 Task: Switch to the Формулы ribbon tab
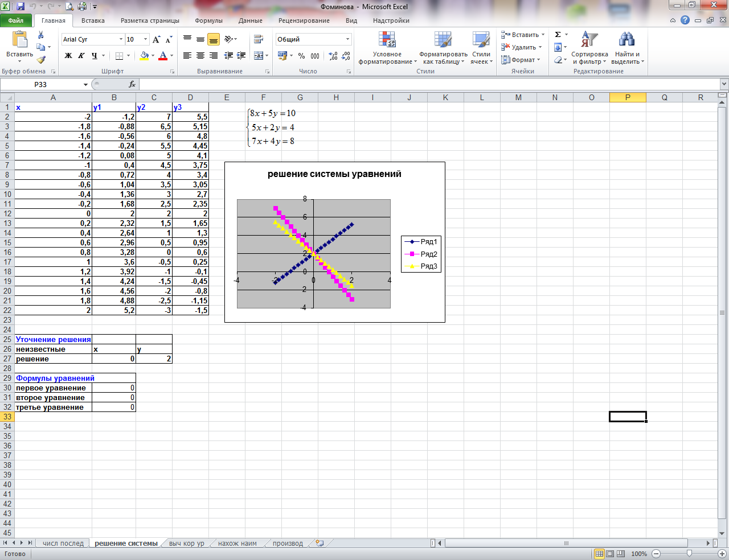(x=209, y=20)
